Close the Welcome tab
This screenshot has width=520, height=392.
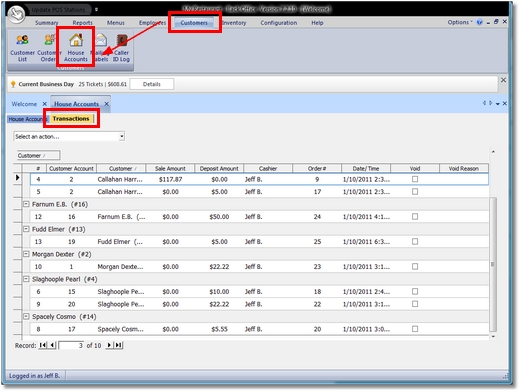point(44,104)
